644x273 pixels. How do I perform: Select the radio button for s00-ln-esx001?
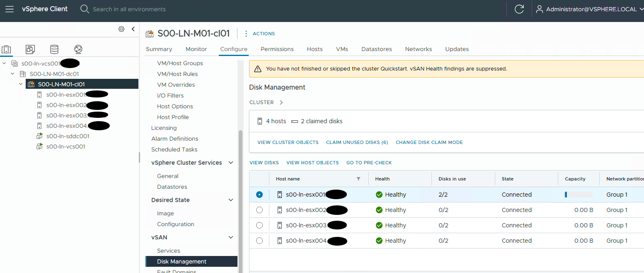point(259,195)
